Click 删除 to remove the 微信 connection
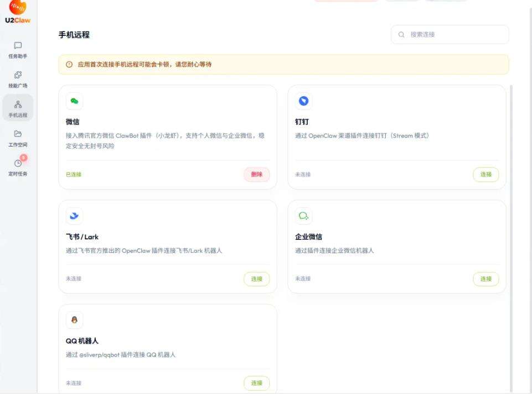The height and width of the screenshot is (397, 532). pos(256,174)
